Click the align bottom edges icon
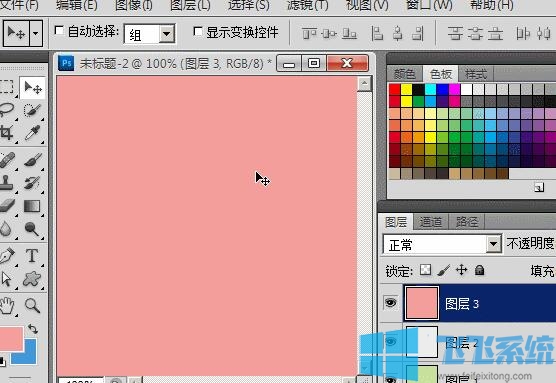The image size is (556, 383). click(349, 34)
